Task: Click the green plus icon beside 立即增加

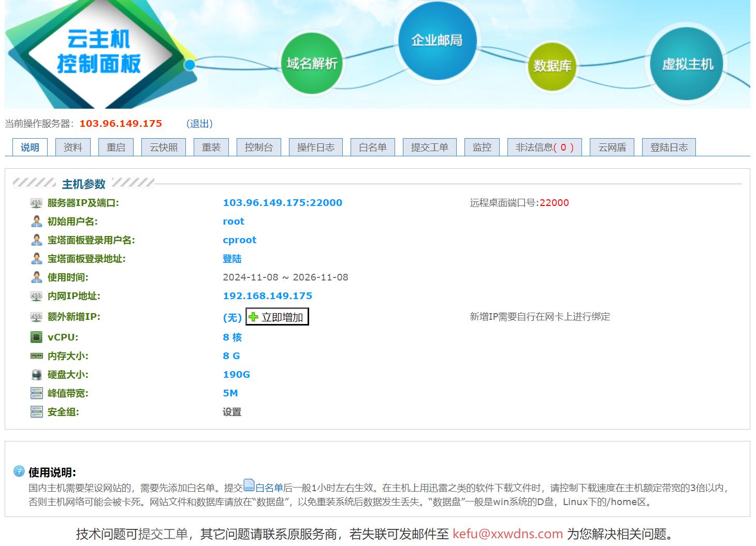Action: click(x=253, y=317)
